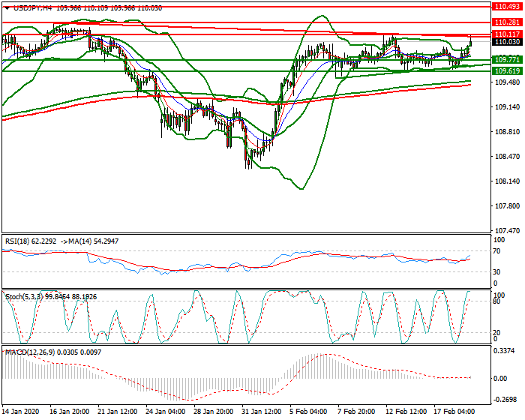The image size is (525, 420).
Task: Select the red 110.281 price level label
Action: pyautogui.click(x=507, y=22)
